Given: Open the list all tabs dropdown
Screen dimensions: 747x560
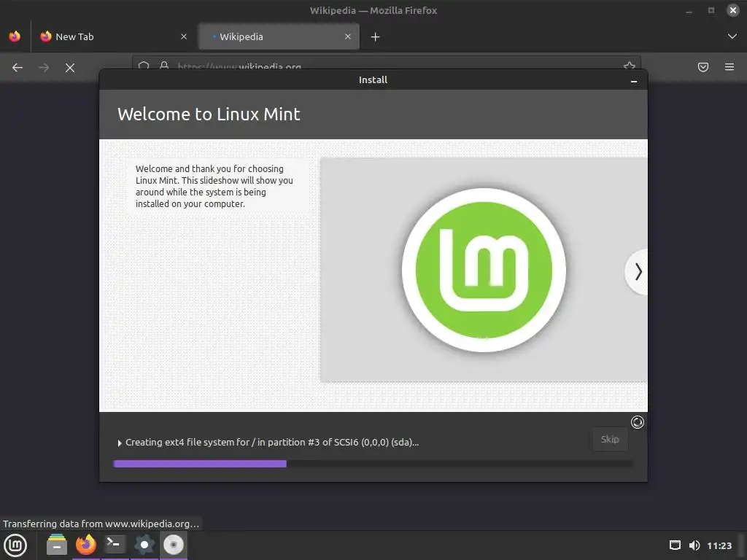Looking at the screenshot, I should click(732, 36).
